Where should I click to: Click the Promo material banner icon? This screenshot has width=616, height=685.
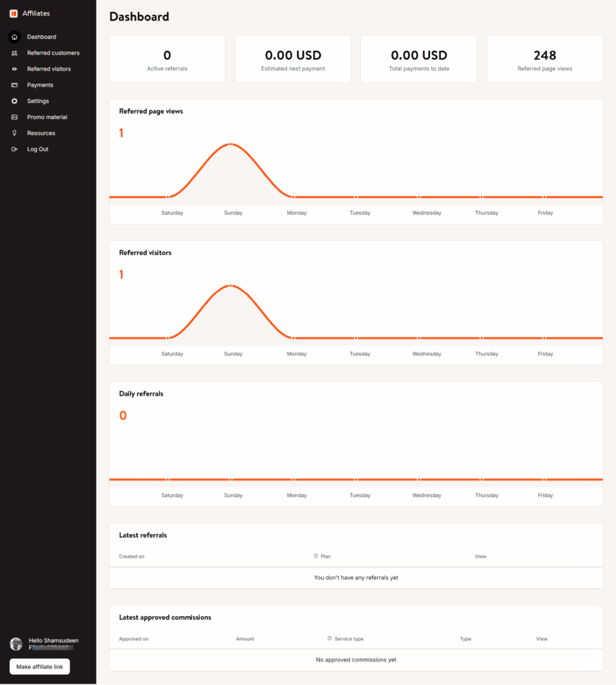pos(14,117)
